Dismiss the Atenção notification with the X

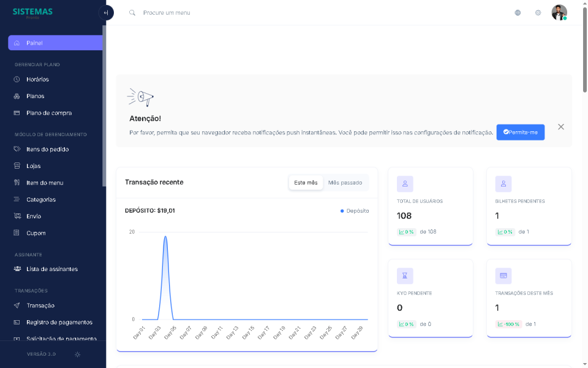[x=560, y=126]
